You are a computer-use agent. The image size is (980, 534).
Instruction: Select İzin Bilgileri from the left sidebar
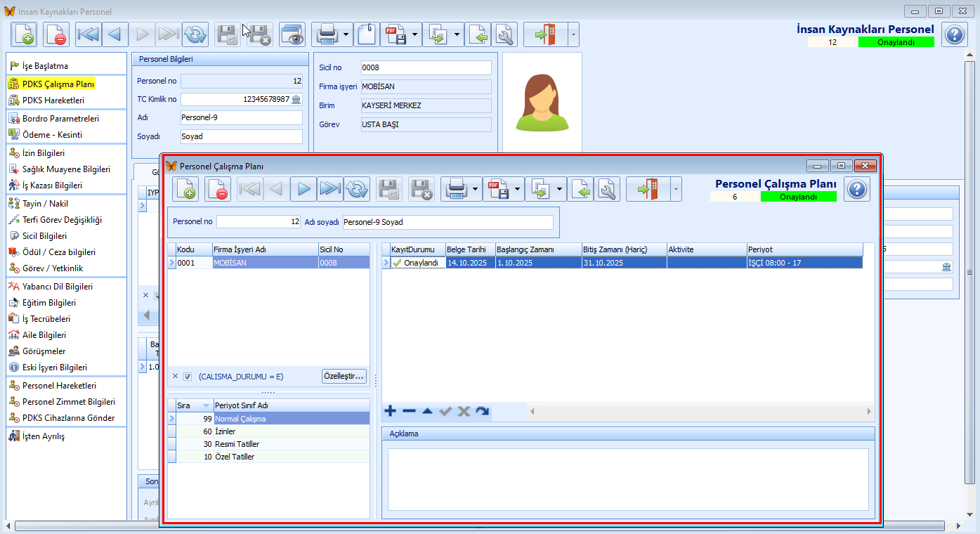pos(43,153)
